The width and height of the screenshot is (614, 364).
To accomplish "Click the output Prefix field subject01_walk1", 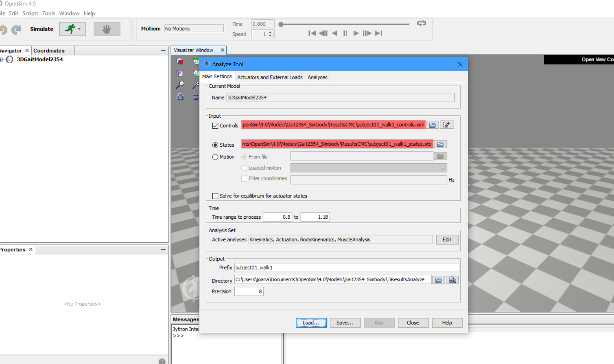I will (347, 267).
